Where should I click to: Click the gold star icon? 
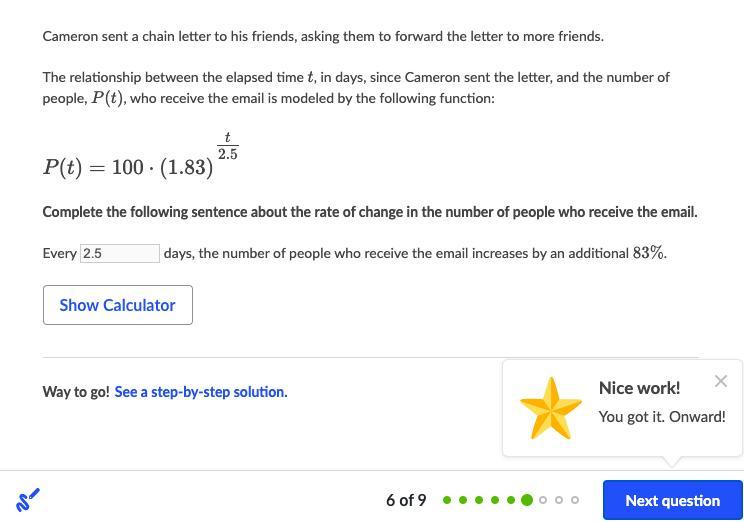(550, 408)
